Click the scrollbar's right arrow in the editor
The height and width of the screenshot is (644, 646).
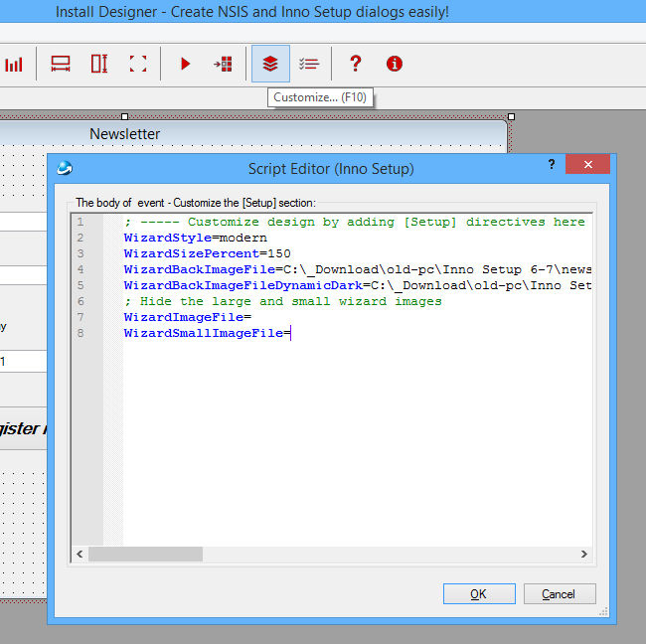point(583,555)
